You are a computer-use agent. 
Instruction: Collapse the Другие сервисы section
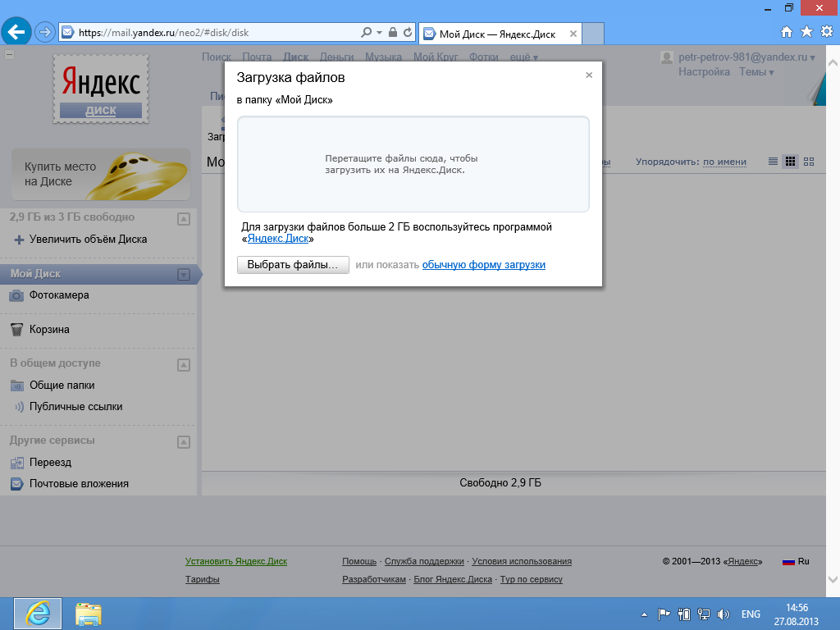(184, 442)
